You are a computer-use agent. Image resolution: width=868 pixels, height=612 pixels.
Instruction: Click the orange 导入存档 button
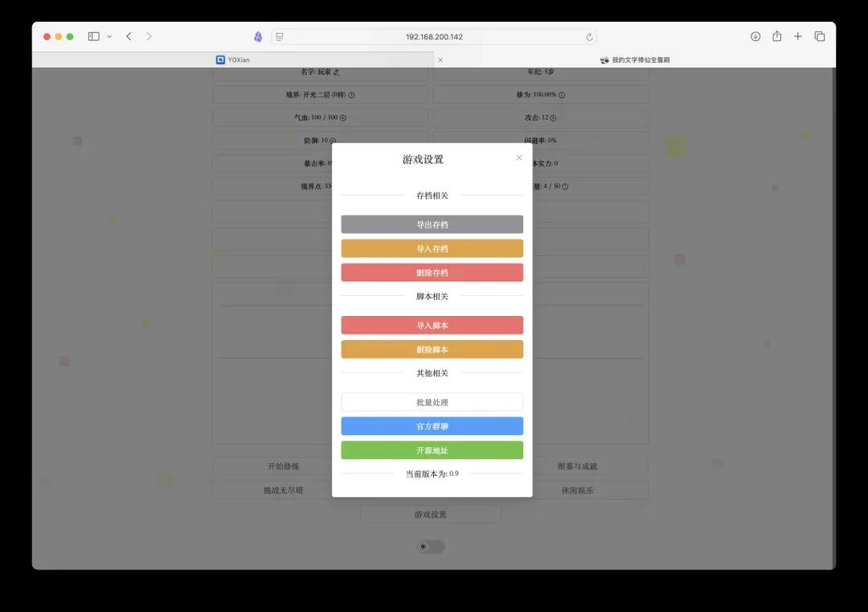(x=432, y=248)
